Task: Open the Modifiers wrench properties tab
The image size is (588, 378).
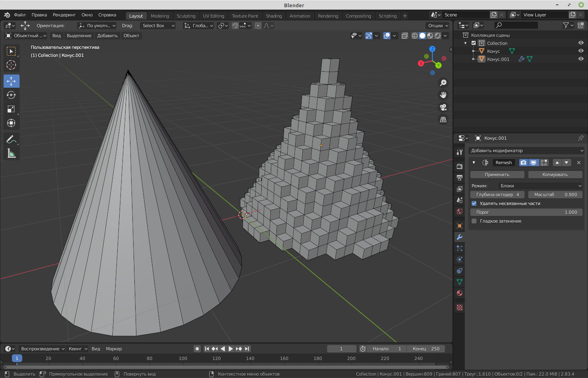Action: [459, 237]
